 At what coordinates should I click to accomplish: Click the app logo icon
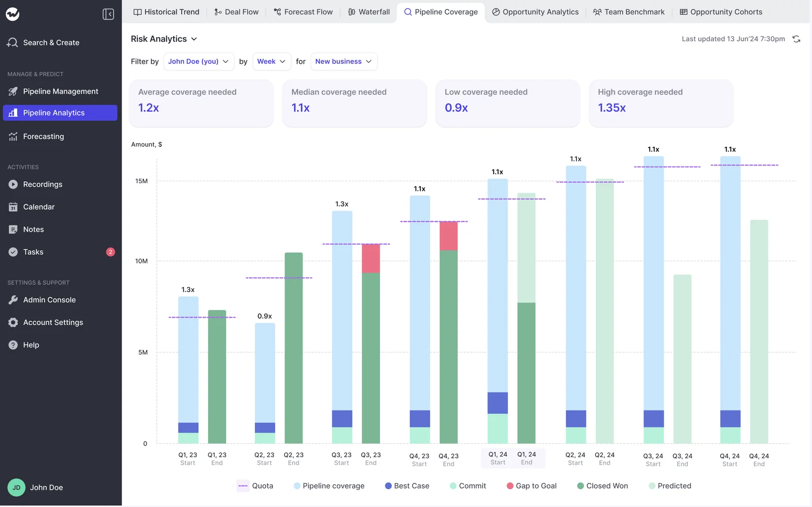[13, 14]
